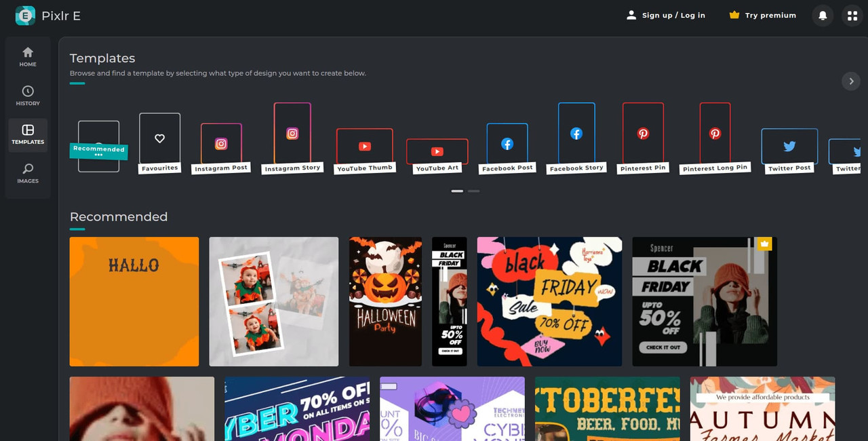Image resolution: width=868 pixels, height=441 pixels.
Task: Select the first carousel page dot
Action: [x=457, y=191]
